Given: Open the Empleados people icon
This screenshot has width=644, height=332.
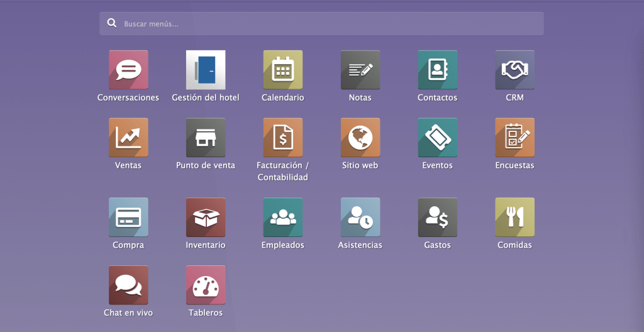Looking at the screenshot, I should pos(283,218).
